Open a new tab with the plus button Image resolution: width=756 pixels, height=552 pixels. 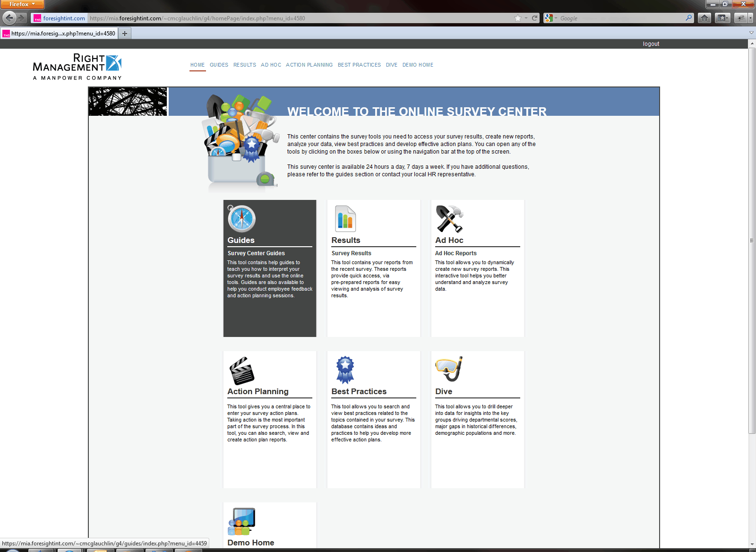tap(125, 33)
